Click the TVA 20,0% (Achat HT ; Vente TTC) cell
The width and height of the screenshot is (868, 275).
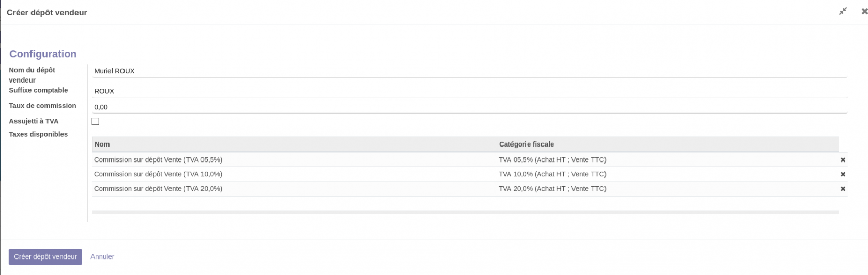pos(552,189)
